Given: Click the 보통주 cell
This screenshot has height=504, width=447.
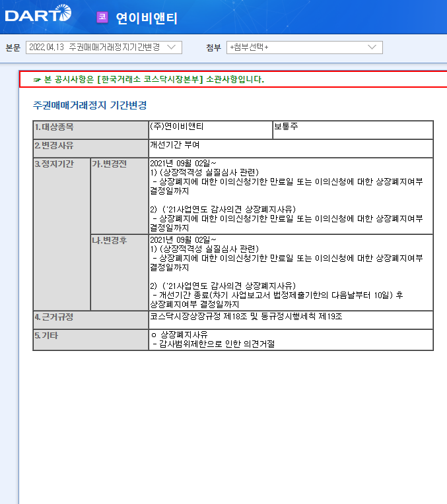Looking at the screenshot, I should tap(353, 130).
